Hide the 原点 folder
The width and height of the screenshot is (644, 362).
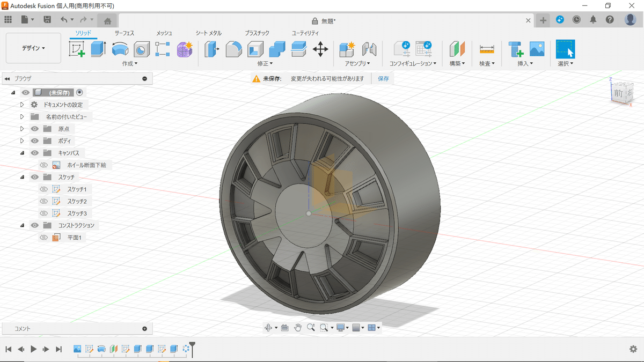34,129
